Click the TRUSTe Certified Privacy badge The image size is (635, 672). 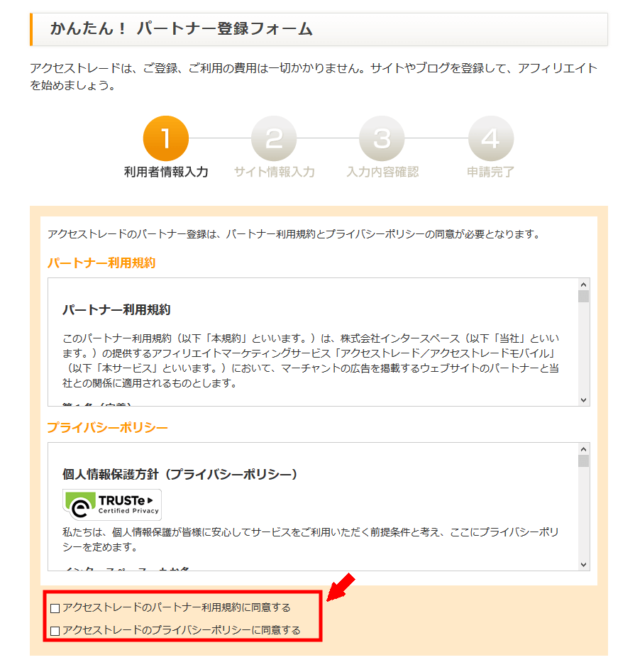112,505
